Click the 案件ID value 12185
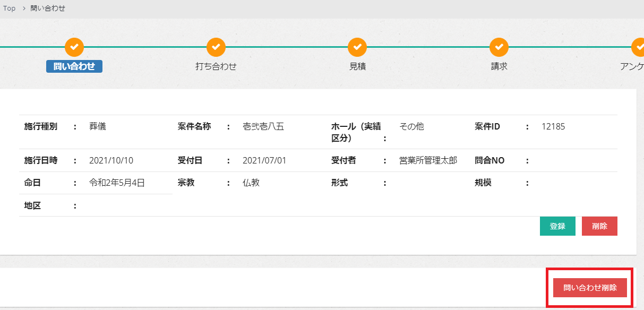 pos(553,127)
